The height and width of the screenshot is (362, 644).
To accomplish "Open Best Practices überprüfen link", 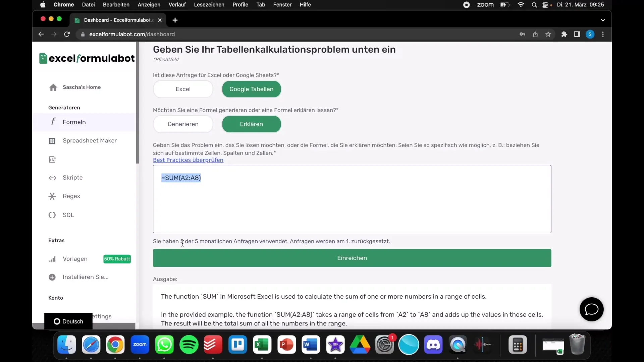I will [x=188, y=160].
